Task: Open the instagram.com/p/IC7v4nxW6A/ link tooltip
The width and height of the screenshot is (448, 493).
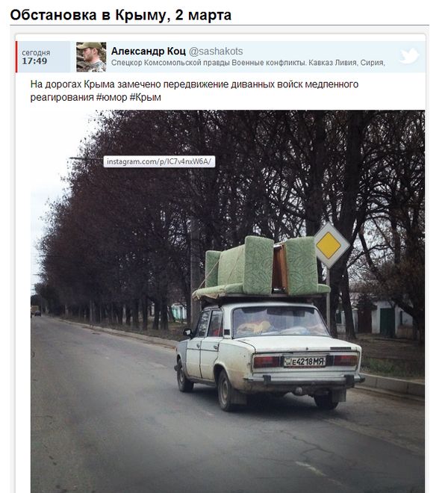Action: 159,161
